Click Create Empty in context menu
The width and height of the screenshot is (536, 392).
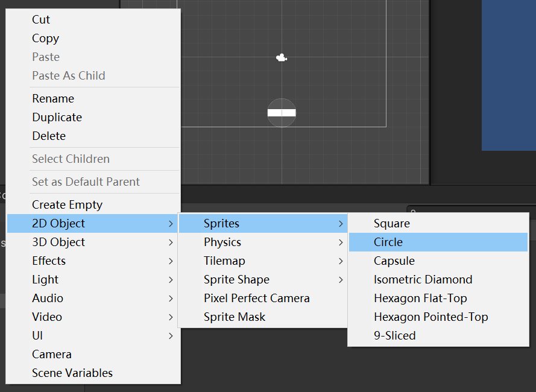click(x=67, y=205)
